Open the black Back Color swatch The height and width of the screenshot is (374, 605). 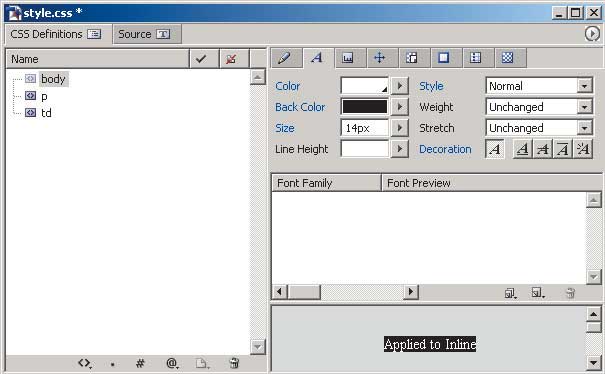click(x=365, y=107)
